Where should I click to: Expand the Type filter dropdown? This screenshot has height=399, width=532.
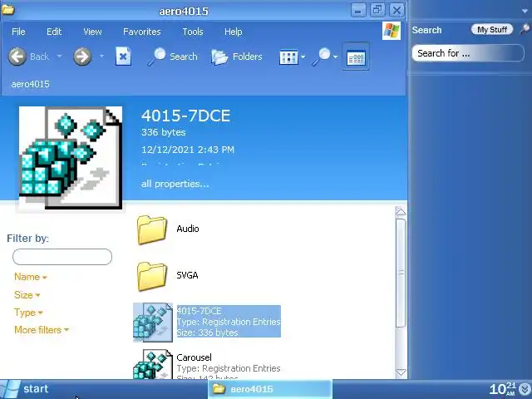[x=28, y=313]
